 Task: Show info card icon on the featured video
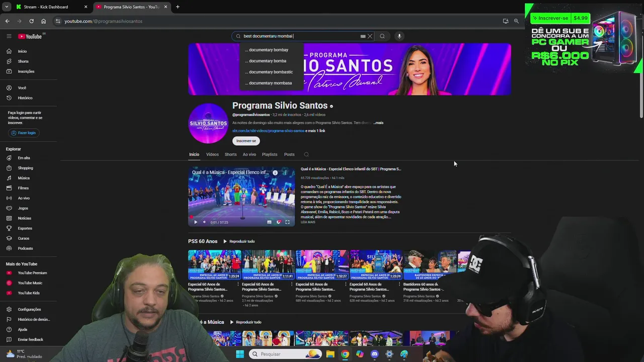275,172
